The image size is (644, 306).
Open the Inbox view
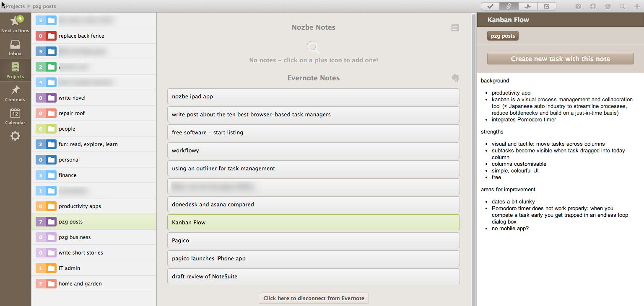click(x=15, y=47)
